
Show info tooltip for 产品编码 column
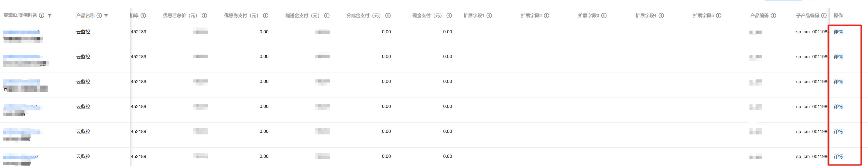click(773, 16)
